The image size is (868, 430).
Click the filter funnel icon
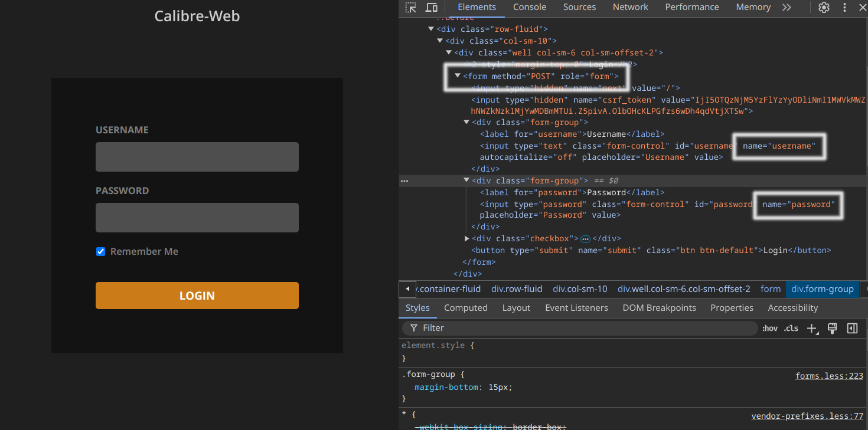(414, 328)
